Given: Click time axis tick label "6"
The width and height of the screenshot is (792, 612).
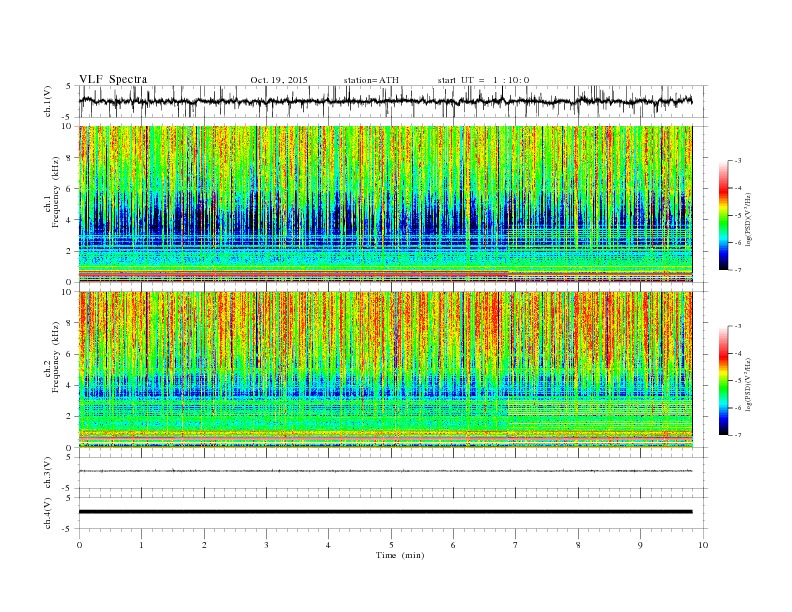Looking at the screenshot, I should click(453, 545).
